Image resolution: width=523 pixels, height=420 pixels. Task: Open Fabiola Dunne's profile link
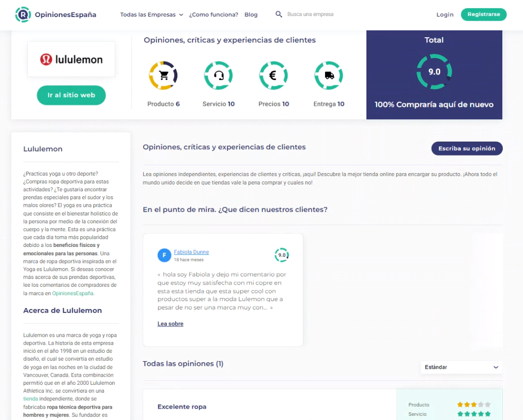tap(191, 252)
